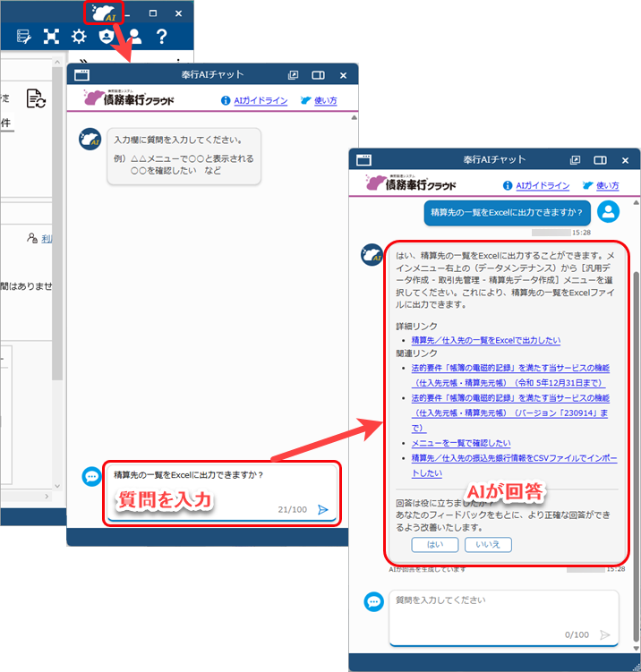Open the バージョン「230914」まで legal requirement link
641x672 pixels.
point(510,413)
